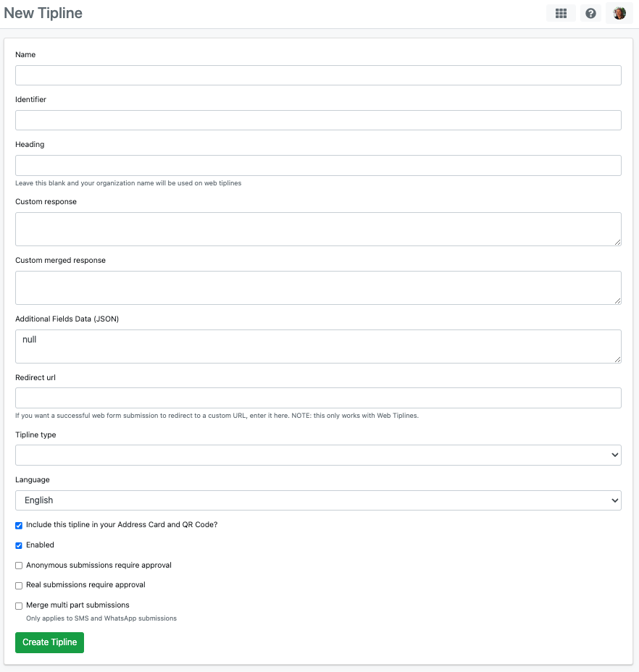Click the help question mark icon

(591, 13)
